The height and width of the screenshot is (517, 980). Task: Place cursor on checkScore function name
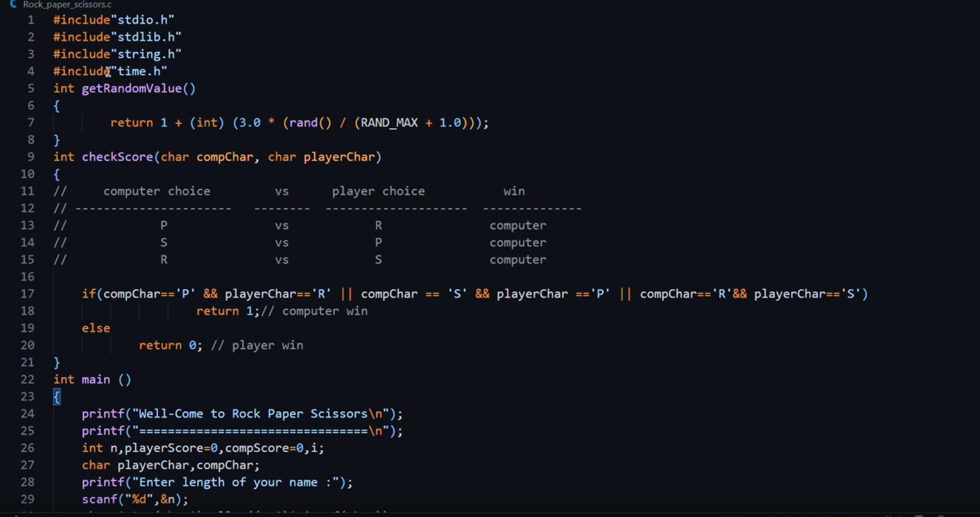pyautogui.click(x=117, y=157)
